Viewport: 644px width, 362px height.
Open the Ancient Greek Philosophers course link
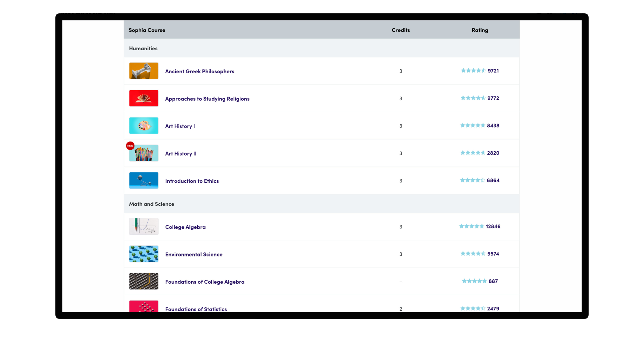(x=199, y=71)
